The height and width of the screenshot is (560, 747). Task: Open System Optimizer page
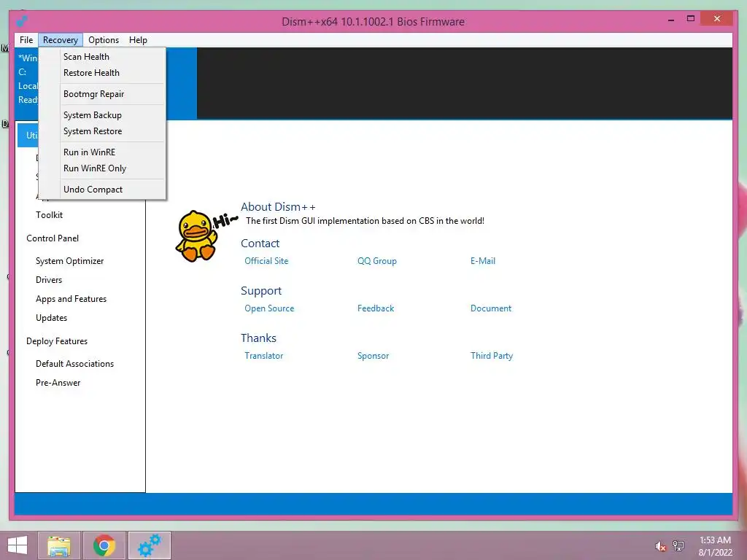(x=69, y=261)
